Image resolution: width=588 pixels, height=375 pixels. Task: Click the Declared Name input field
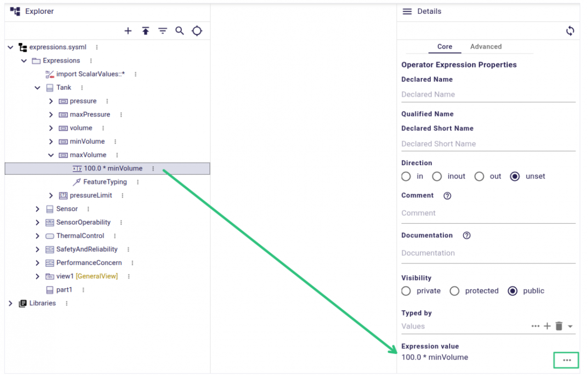(488, 95)
